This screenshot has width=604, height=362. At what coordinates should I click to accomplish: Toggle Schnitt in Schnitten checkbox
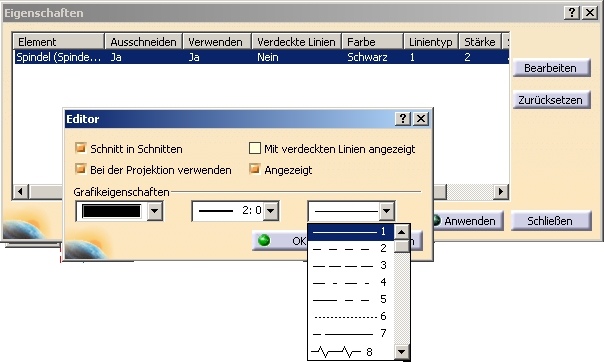(81, 148)
